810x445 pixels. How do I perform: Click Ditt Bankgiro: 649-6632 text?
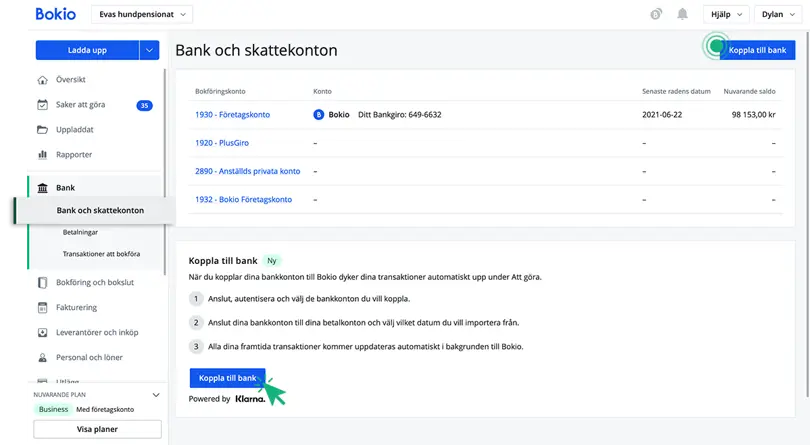[x=400, y=115]
